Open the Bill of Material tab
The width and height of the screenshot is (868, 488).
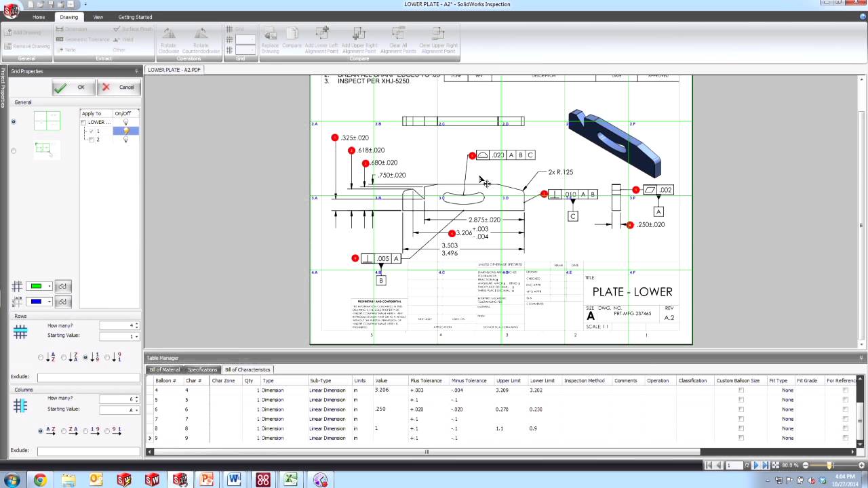[164, 369]
